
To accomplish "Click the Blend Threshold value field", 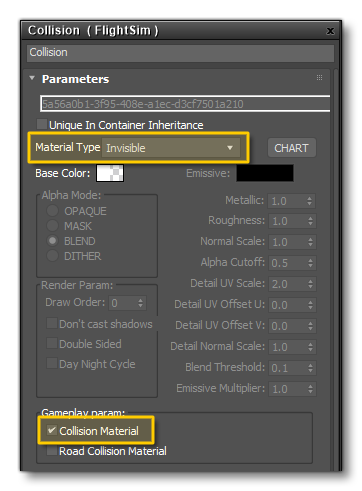I will [x=287, y=368].
